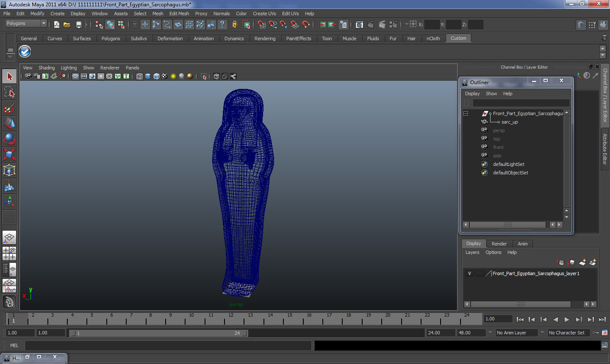
Task: Switch to four view layout
Action: (x=9, y=254)
